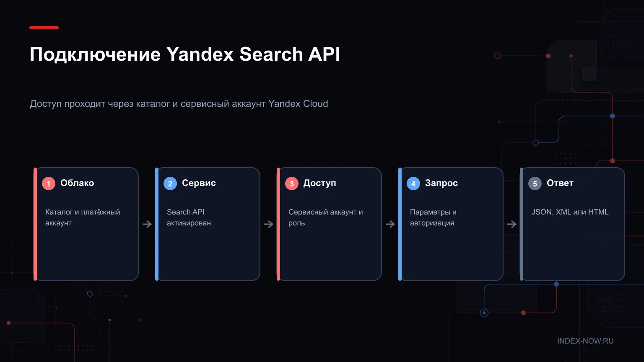Click the text 'JSON, XML или HTML'
This screenshot has height=362, width=644.
(x=570, y=212)
